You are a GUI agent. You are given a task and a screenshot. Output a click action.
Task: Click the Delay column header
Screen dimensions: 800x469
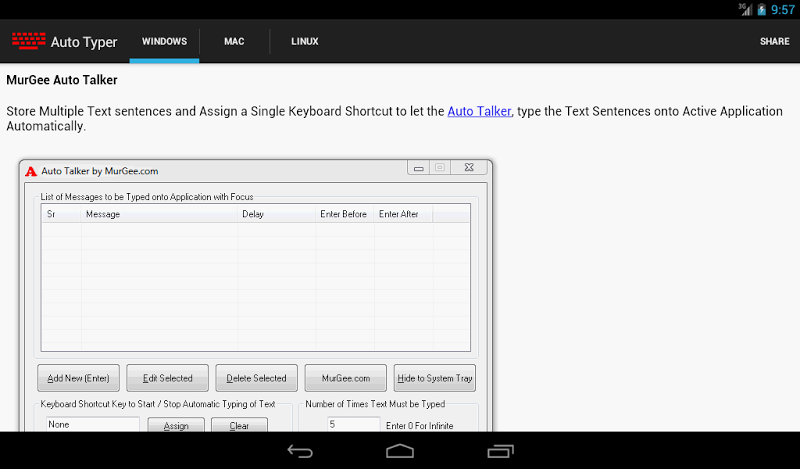point(276,214)
